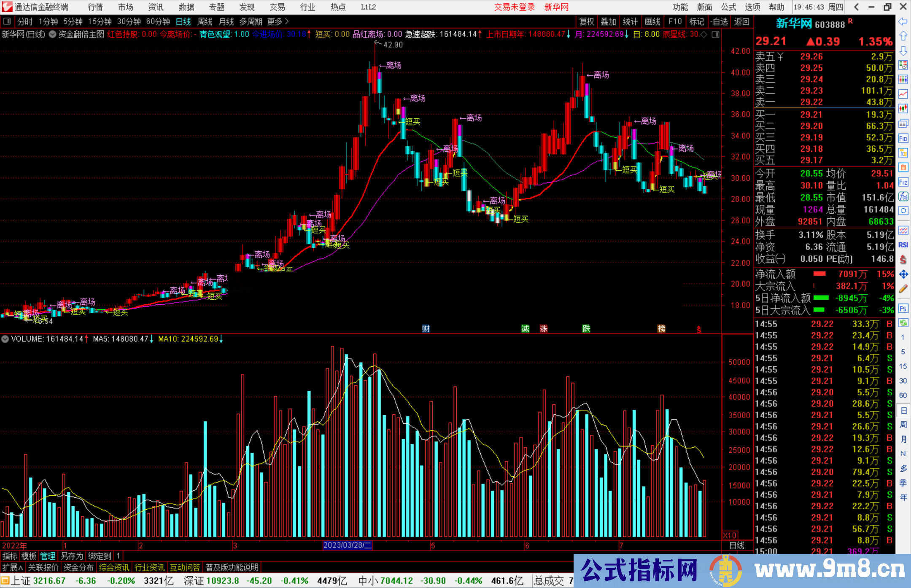Expand the 资金翻倍主图 indicator dropdown arrow
Image resolution: width=911 pixels, height=588 pixels.
[x=52, y=34]
